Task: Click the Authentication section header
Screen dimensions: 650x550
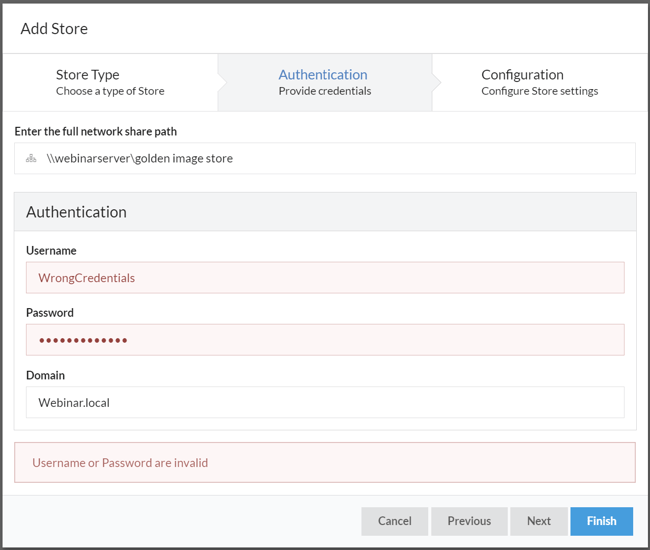Action: tap(76, 212)
